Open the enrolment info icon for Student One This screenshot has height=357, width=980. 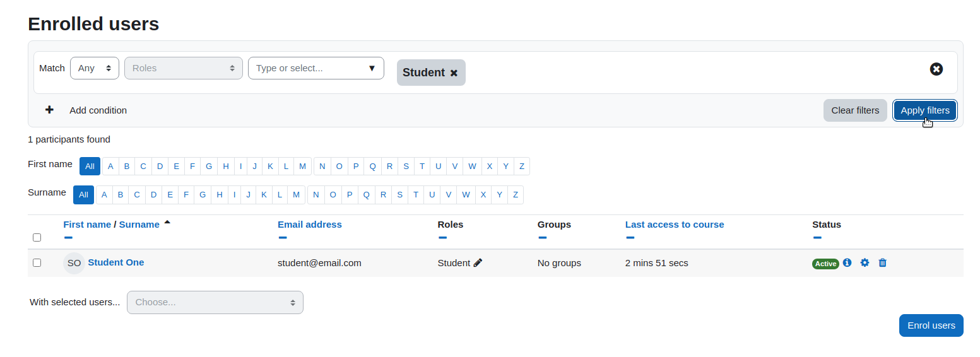click(x=847, y=262)
